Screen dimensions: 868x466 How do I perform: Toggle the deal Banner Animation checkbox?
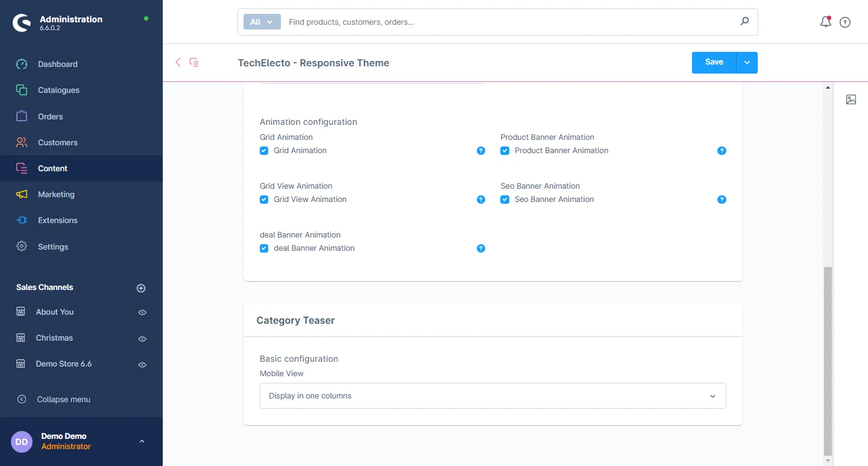coord(264,248)
